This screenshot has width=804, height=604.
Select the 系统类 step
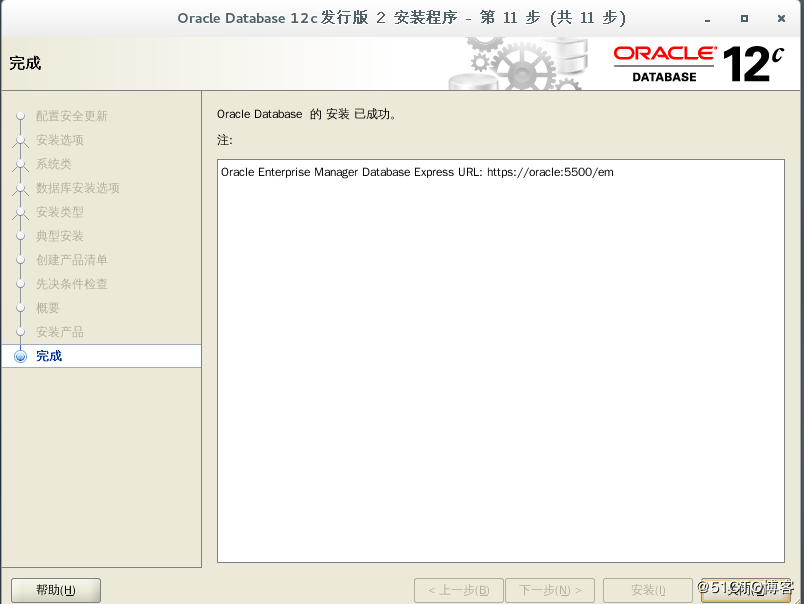53,164
